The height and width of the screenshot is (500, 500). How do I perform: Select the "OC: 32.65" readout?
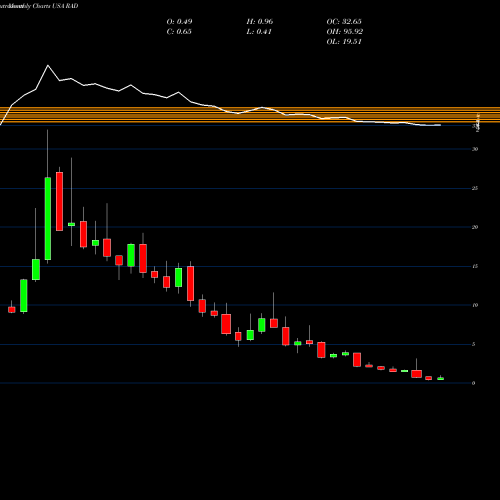tap(344, 22)
